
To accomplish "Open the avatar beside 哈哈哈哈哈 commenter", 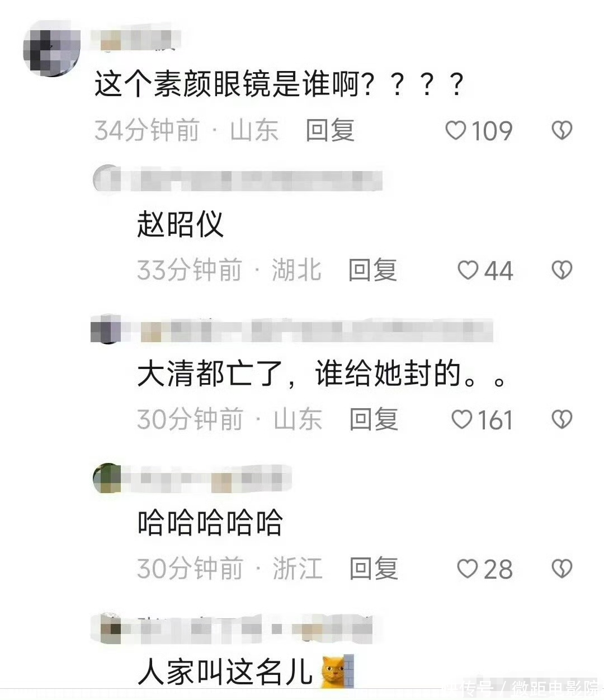I will (106, 479).
